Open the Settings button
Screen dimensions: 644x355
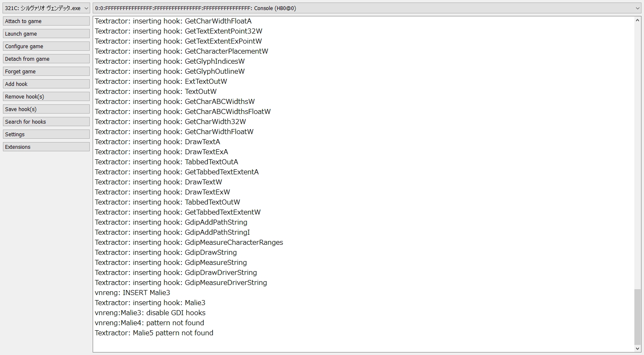click(46, 134)
